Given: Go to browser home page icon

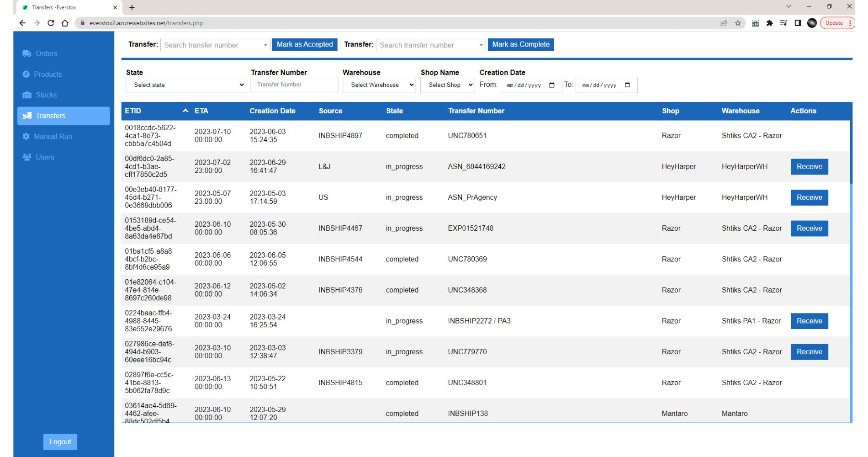Looking at the screenshot, I should coord(65,23).
